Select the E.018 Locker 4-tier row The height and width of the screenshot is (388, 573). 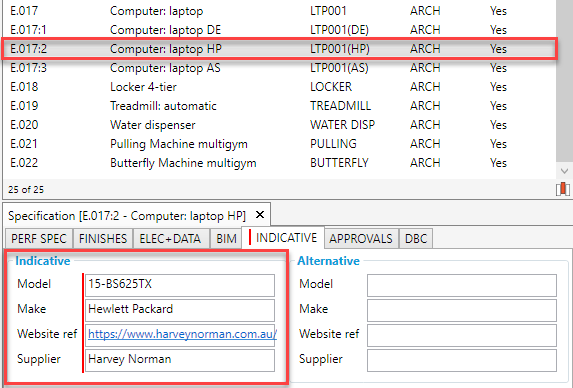279,87
